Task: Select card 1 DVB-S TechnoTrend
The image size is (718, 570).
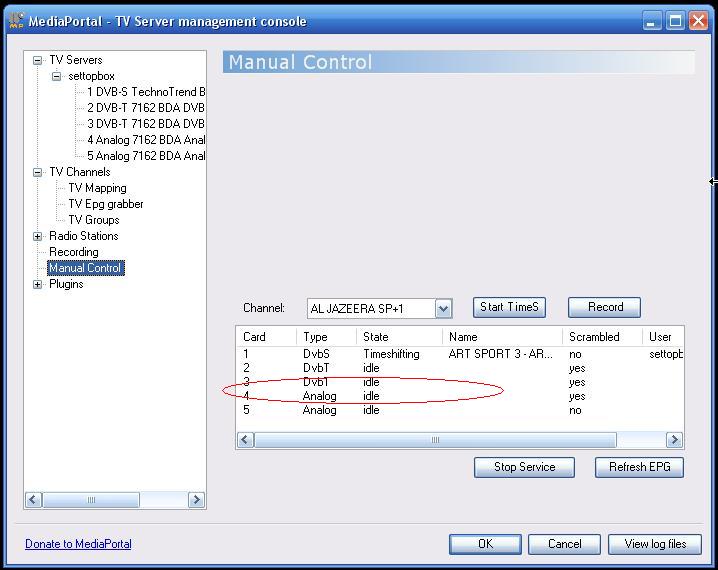Action: pyautogui.click(x=146, y=92)
